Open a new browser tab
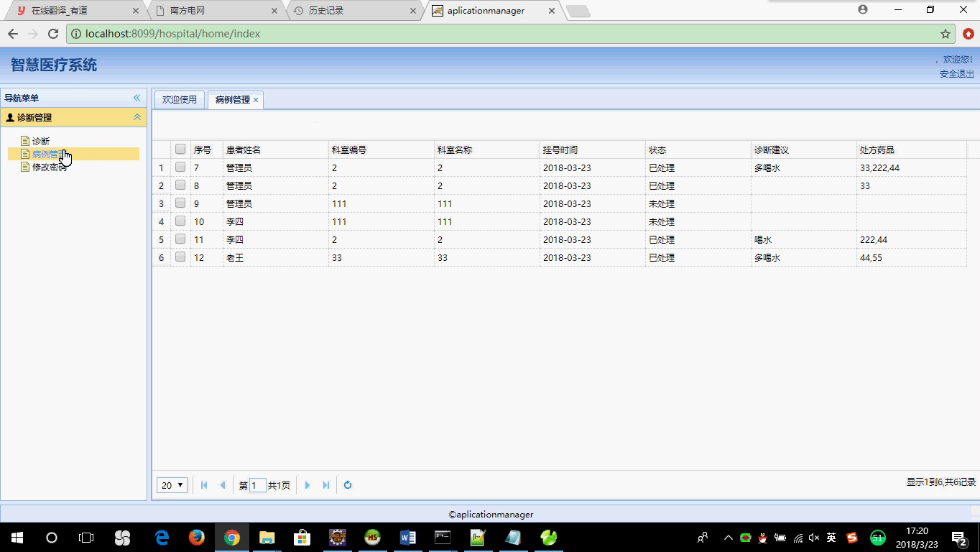Viewport: 980px width, 552px height. pyautogui.click(x=578, y=11)
